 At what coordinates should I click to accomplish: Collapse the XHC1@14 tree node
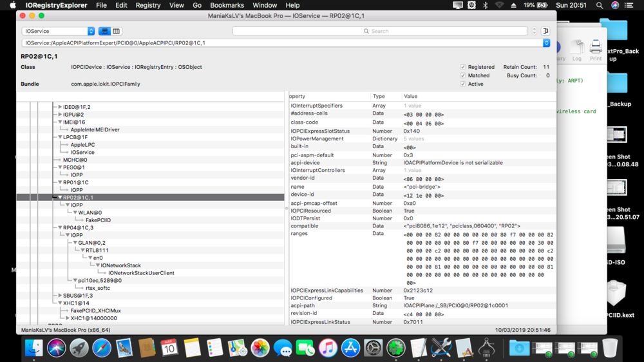[60, 303]
